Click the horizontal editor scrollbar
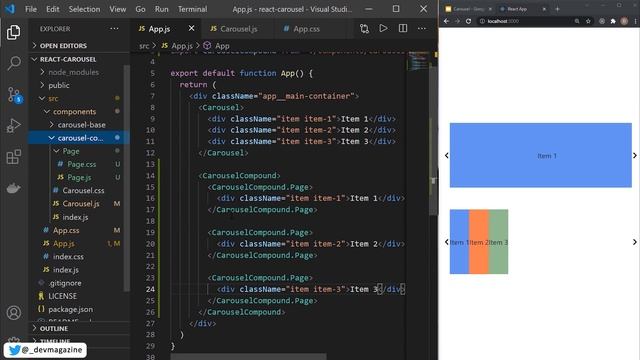This screenshot has width=640, height=360. click(248, 357)
